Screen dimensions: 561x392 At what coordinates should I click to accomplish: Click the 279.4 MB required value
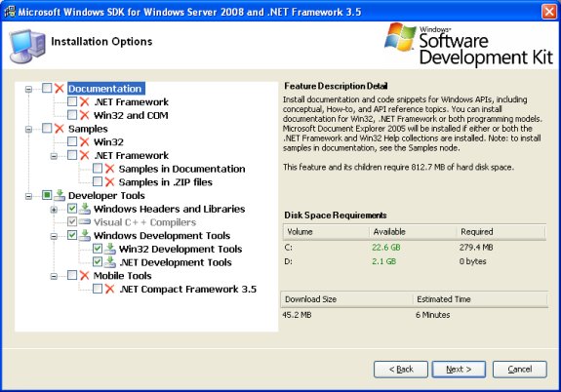point(476,247)
